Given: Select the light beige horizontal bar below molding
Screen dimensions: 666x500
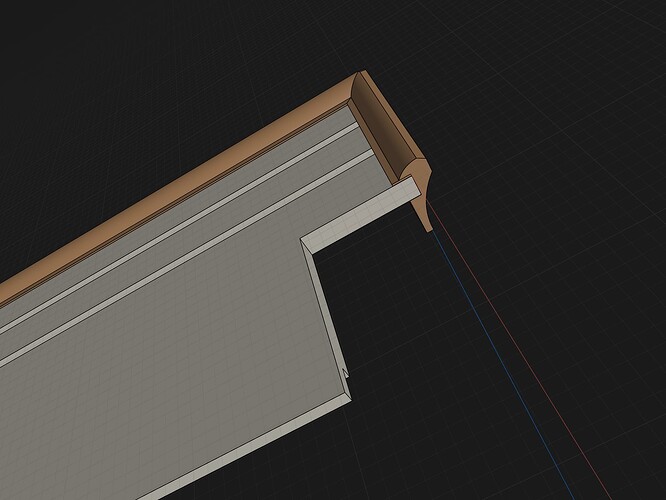Looking at the screenshot, I should tap(361, 215).
